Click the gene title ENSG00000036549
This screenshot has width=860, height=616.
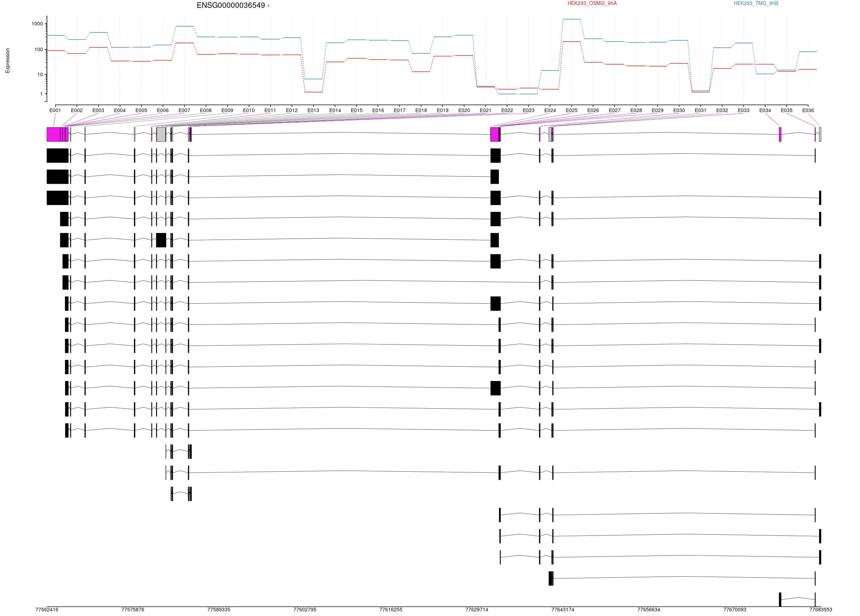[x=233, y=5]
